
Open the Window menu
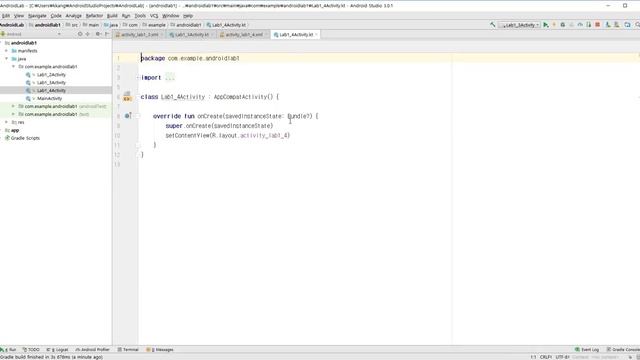click(x=171, y=16)
